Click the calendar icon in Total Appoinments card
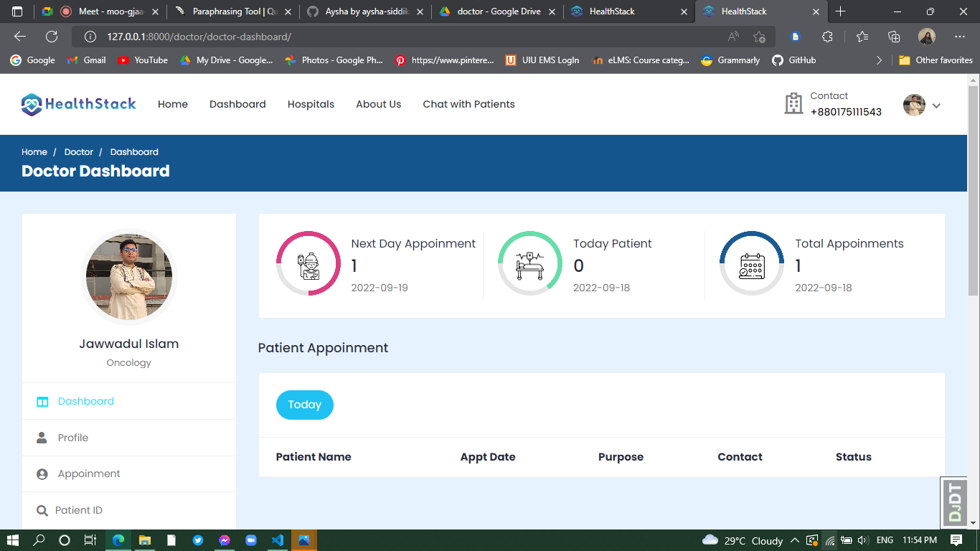980x551 pixels. [751, 263]
